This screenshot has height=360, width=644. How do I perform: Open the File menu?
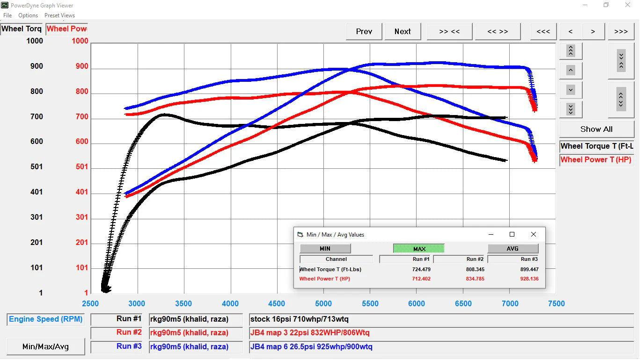[x=7, y=15]
